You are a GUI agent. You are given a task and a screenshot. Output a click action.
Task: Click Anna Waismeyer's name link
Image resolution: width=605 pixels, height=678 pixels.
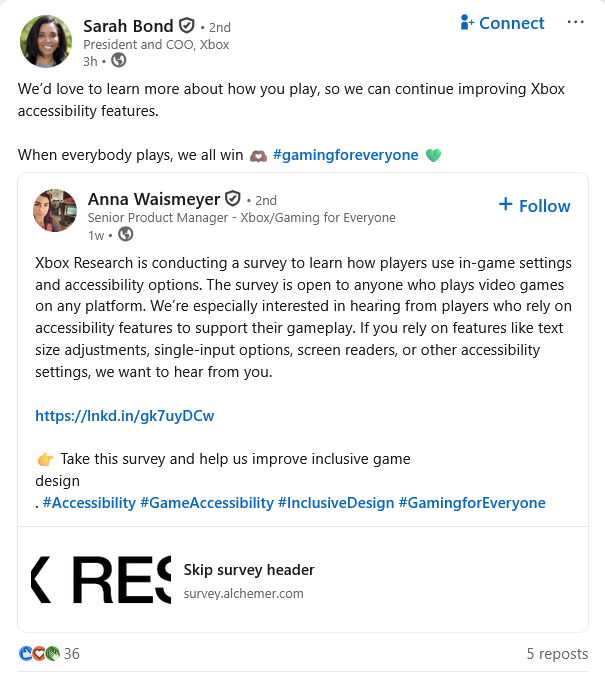(x=153, y=199)
